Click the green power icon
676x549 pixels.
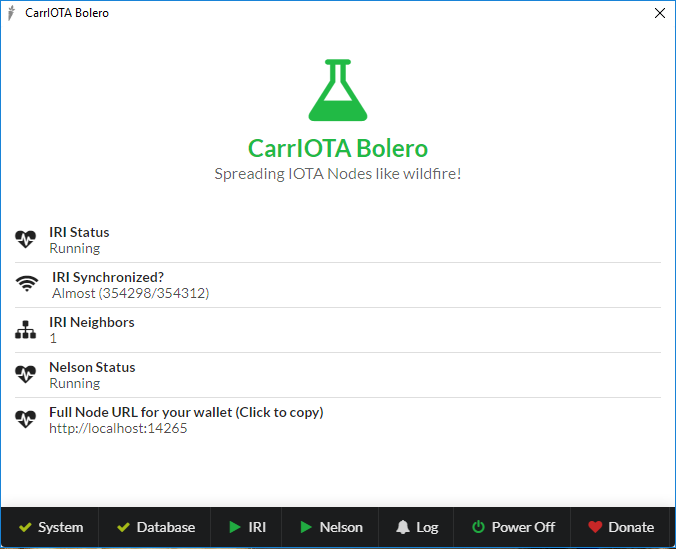[478, 527]
